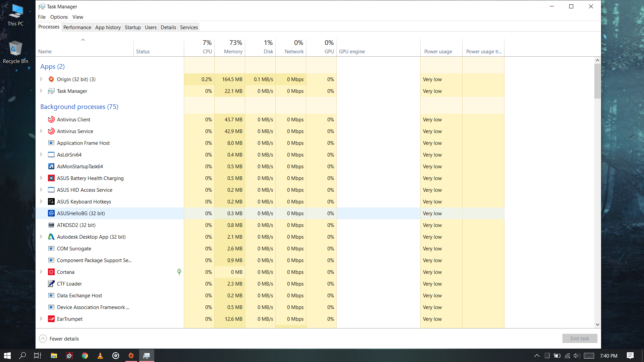Click the Antivirus Service icon
This screenshot has width=644, height=362.
click(51, 131)
